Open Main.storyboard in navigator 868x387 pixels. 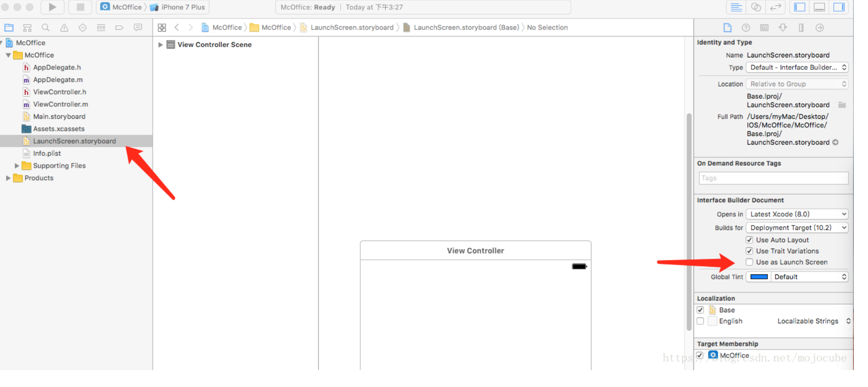(59, 117)
